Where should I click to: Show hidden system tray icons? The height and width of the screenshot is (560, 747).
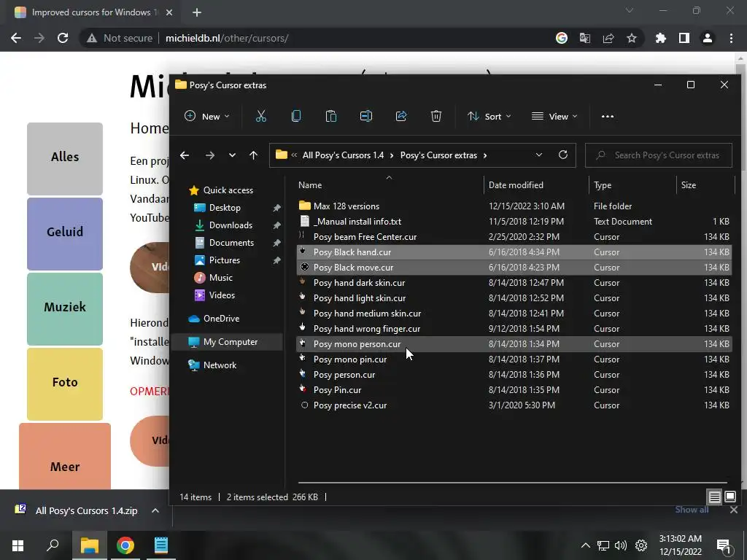pyautogui.click(x=586, y=545)
